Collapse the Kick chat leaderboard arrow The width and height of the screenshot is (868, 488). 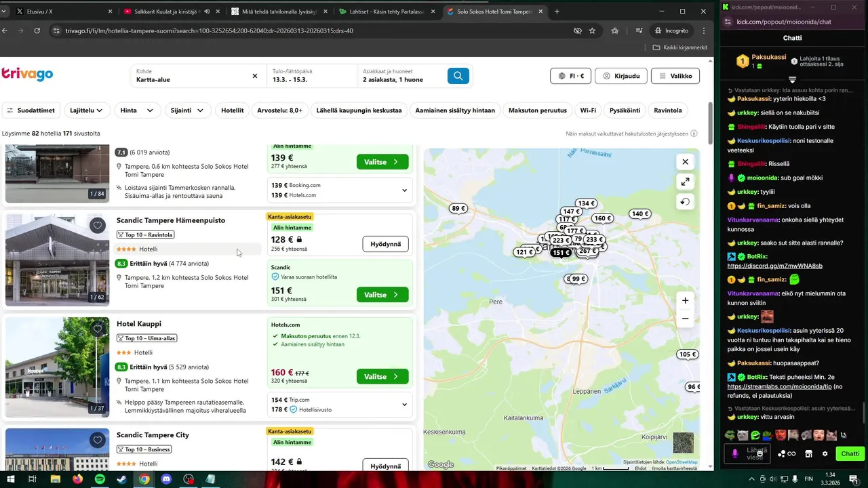click(792, 80)
